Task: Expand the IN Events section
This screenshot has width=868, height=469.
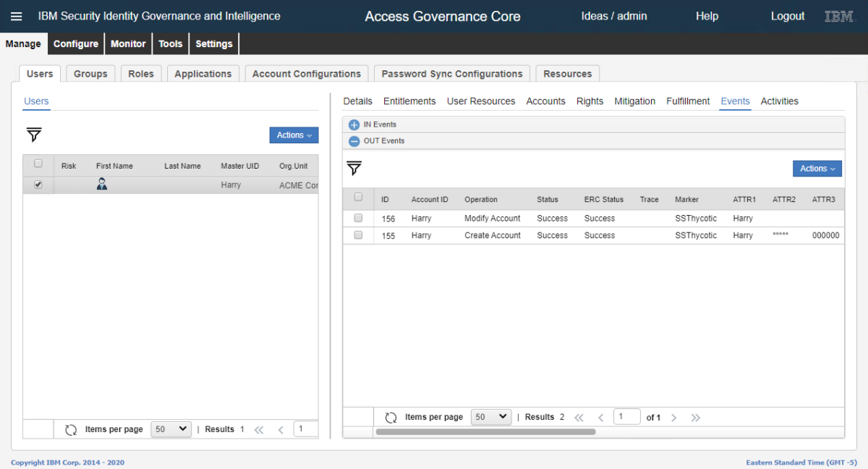Action: click(x=354, y=124)
